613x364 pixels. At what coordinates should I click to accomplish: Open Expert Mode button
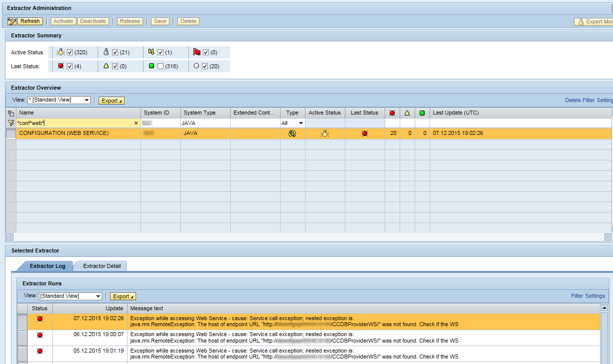pyautogui.click(x=594, y=22)
